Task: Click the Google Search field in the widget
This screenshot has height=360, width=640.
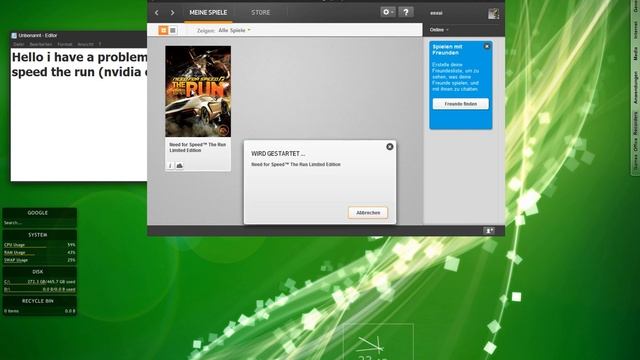Action: tap(39, 223)
